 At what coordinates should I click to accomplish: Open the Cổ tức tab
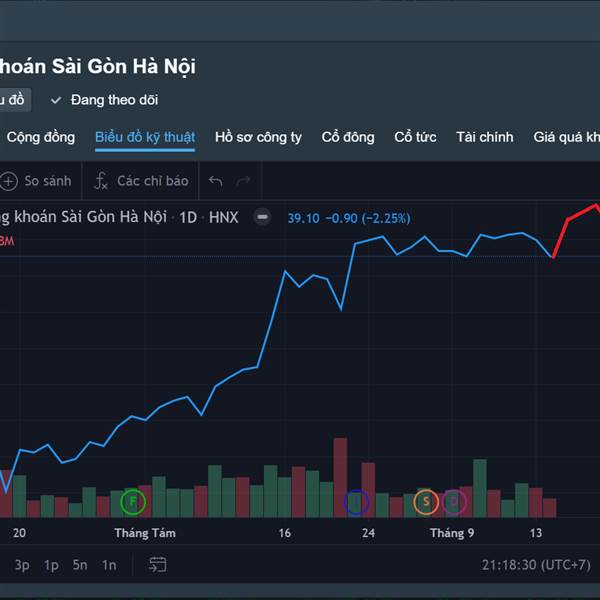(x=415, y=137)
